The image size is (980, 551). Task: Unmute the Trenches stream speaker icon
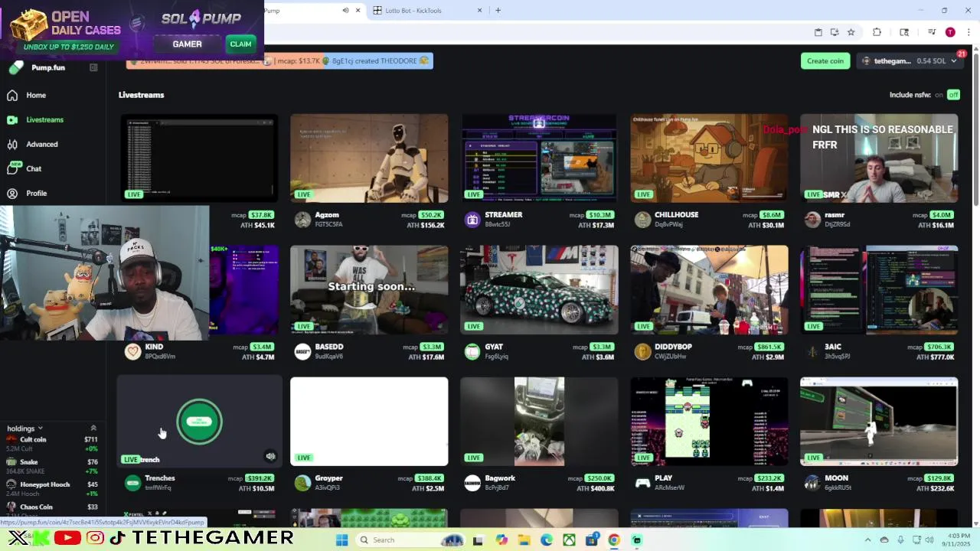(x=270, y=456)
